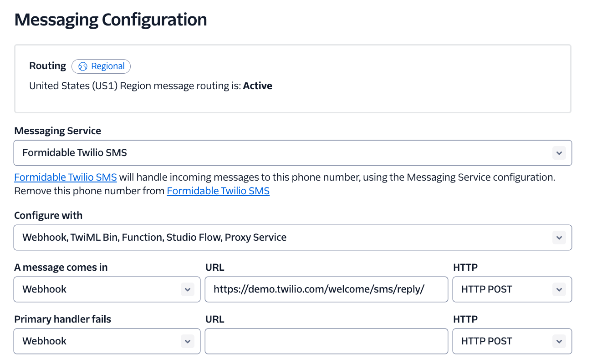
Task: Click the chevron on the second HTTP selector
Action: (559, 341)
